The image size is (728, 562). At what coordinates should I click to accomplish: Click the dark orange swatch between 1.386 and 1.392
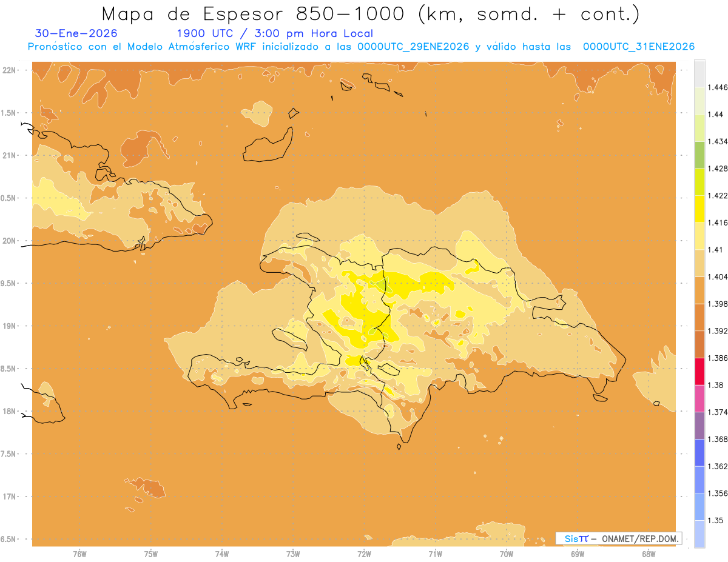[699, 344]
